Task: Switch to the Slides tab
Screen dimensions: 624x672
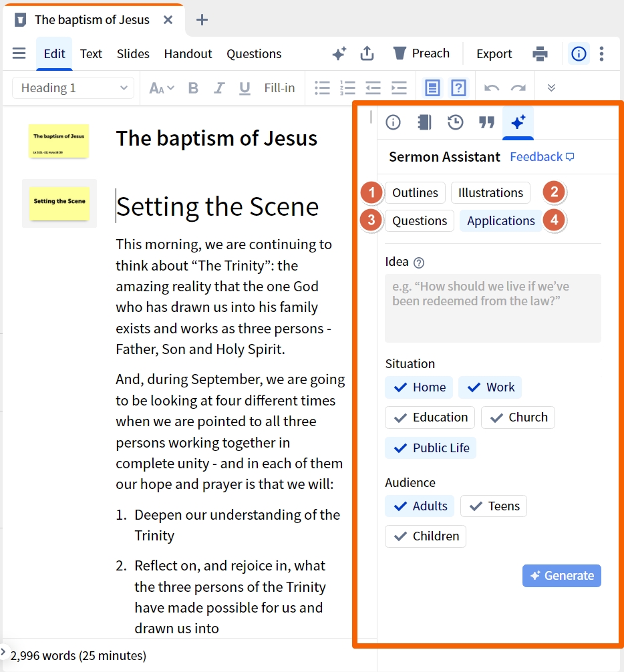Action: click(x=133, y=54)
